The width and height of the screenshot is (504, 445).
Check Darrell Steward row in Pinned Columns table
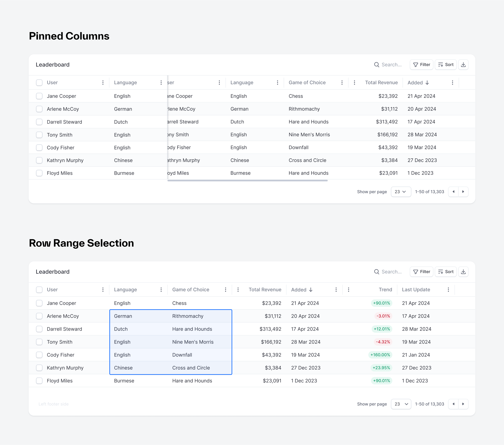[39, 122]
